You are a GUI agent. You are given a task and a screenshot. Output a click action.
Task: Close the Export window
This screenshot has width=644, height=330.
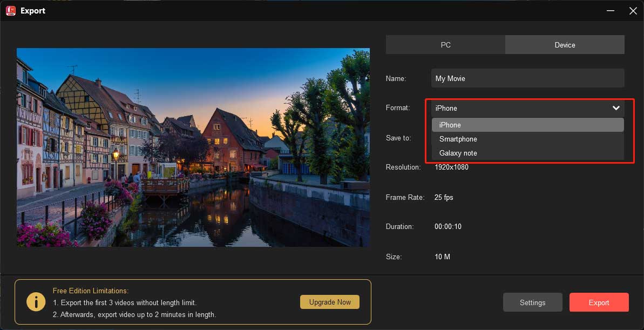[x=633, y=11]
